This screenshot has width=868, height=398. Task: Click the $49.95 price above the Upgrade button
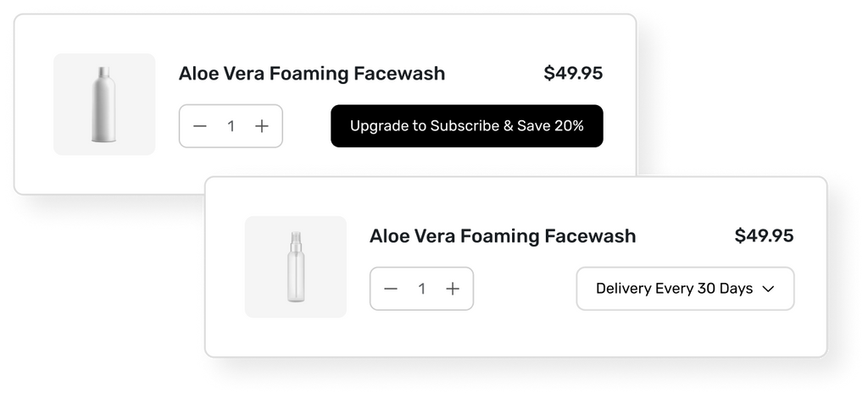click(573, 74)
